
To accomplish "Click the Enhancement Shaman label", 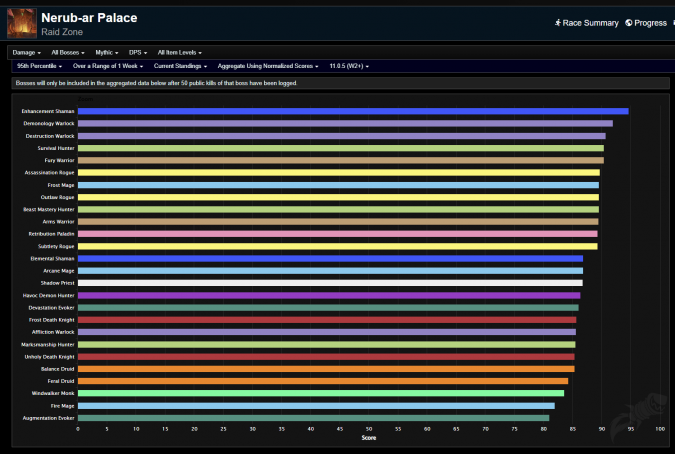I will coord(48,111).
